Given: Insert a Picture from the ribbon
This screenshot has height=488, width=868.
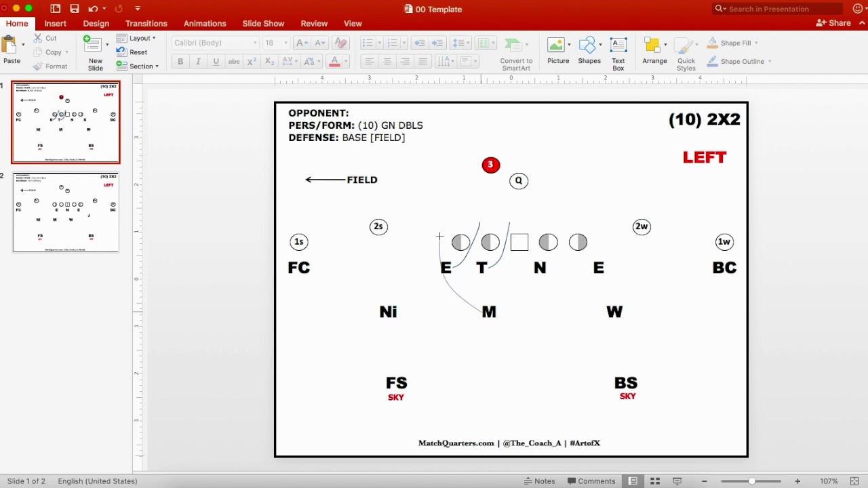Looking at the screenshot, I should click(558, 51).
